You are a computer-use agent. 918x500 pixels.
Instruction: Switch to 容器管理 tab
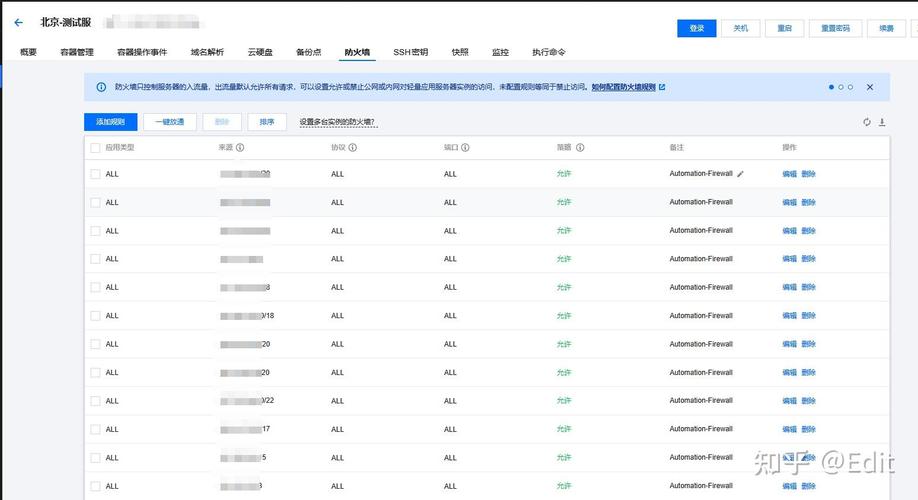[x=77, y=52]
